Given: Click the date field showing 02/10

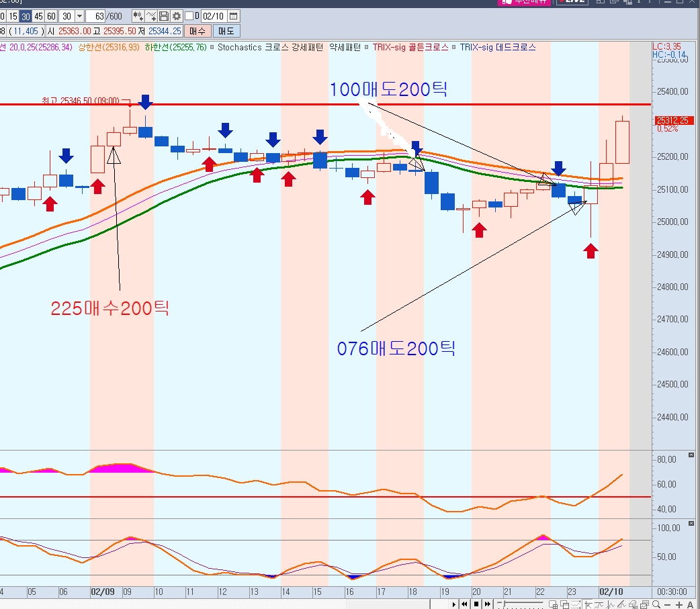Looking at the screenshot, I should (x=213, y=15).
